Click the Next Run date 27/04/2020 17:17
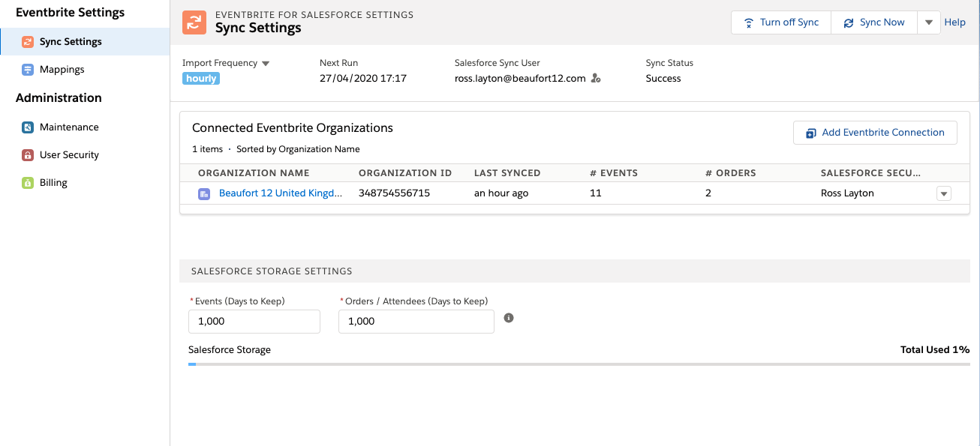 363,79
